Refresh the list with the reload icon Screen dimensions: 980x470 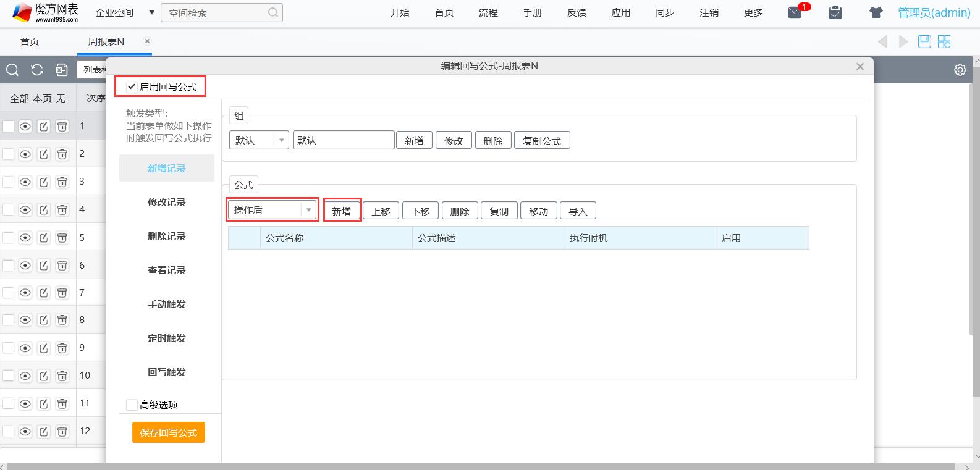pos(37,70)
